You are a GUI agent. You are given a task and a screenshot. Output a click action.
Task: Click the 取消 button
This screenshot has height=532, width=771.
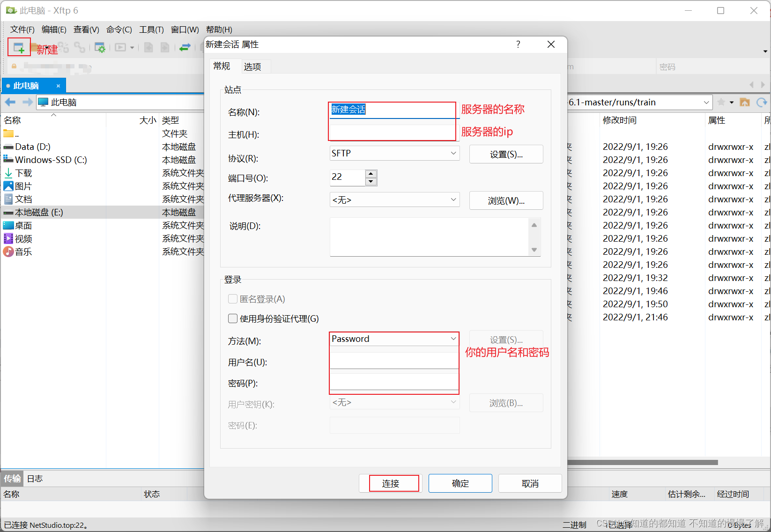530,483
